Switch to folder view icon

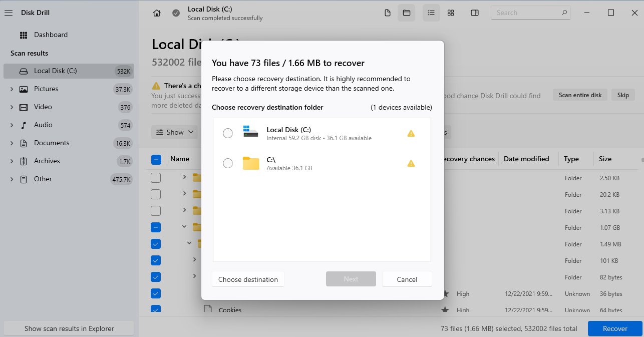[x=407, y=13]
